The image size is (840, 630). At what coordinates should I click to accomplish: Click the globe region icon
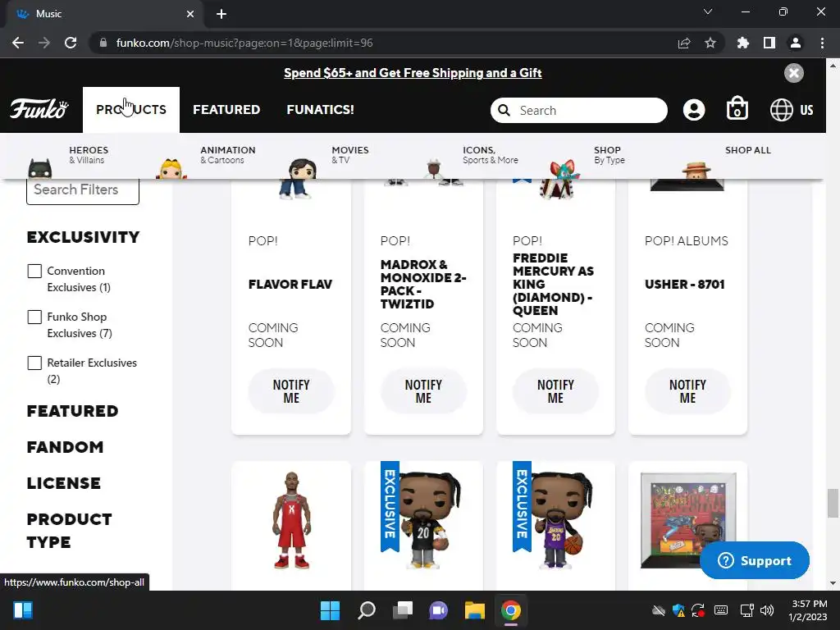click(x=781, y=110)
